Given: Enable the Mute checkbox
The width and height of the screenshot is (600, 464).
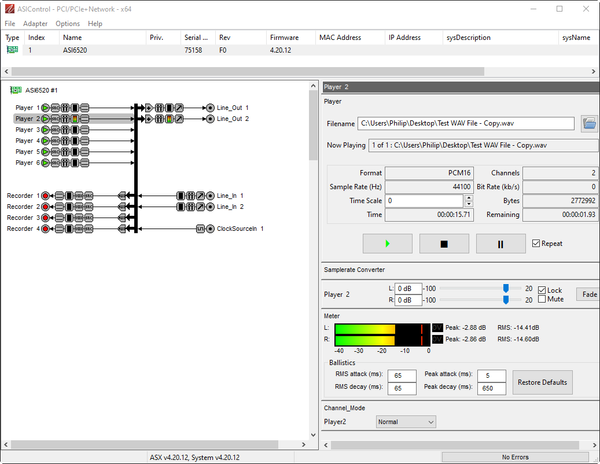Looking at the screenshot, I should [542, 300].
